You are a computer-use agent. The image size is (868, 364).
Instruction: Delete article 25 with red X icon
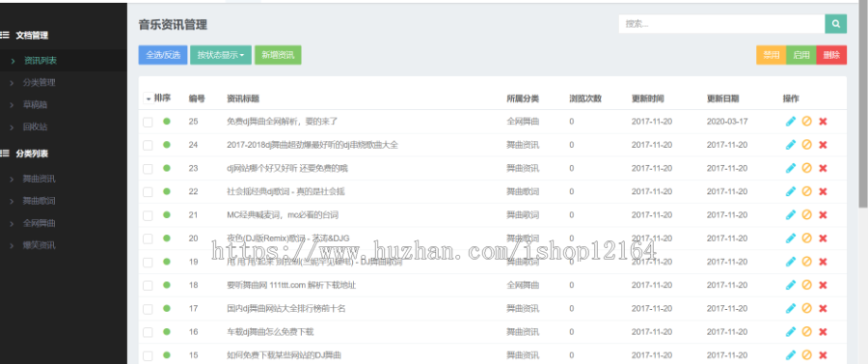[x=823, y=122]
